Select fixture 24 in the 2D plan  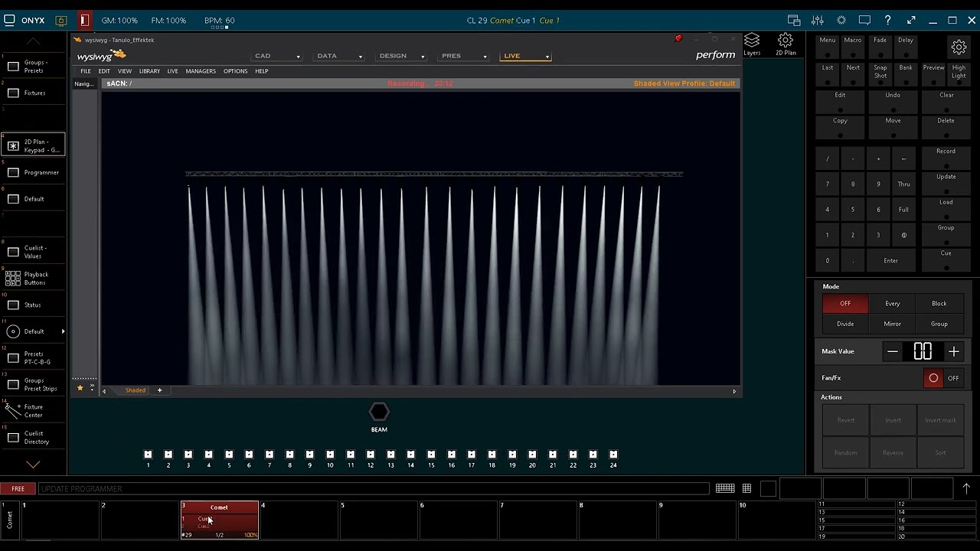(613, 455)
